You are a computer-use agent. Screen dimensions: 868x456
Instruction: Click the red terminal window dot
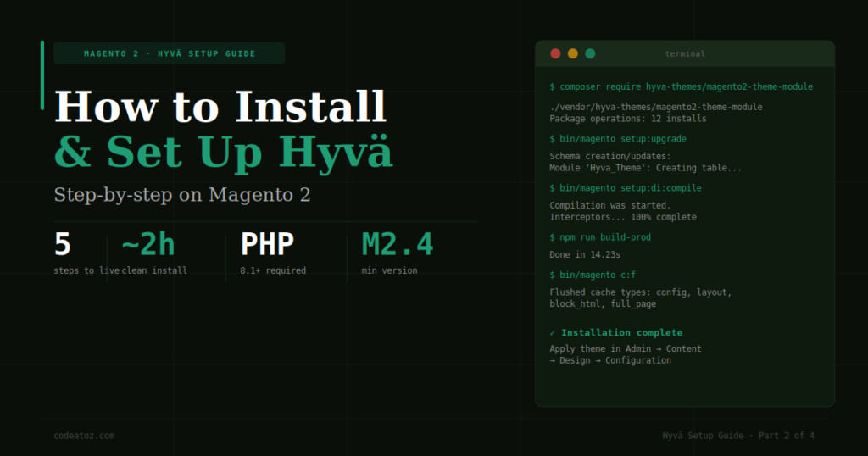coord(555,53)
